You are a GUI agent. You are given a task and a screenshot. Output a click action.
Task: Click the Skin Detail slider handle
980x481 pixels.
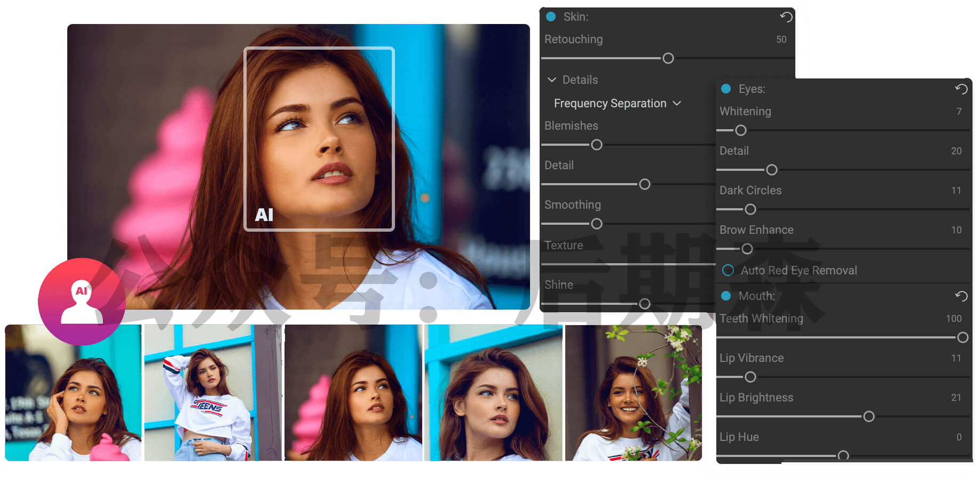click(645, 184)
